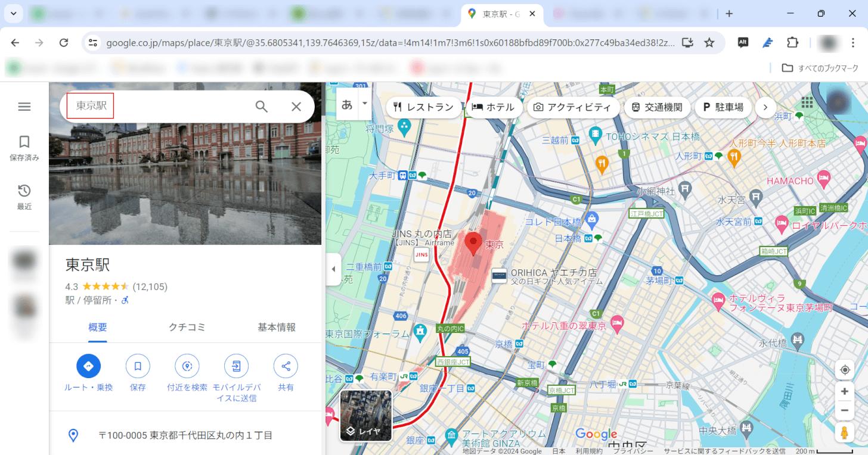868x455 pixels.
Task: Switch to the Reviews (クチコミ) tab
Action: pyautogui.click(x=187, y=327)
